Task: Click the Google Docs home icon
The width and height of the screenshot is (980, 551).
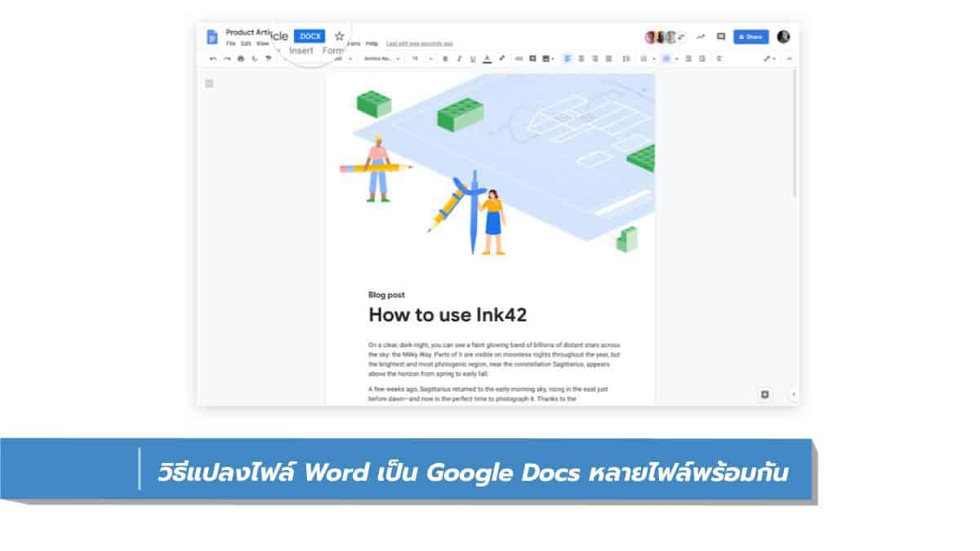Action: pyautogui.click(x=212, y=37)
